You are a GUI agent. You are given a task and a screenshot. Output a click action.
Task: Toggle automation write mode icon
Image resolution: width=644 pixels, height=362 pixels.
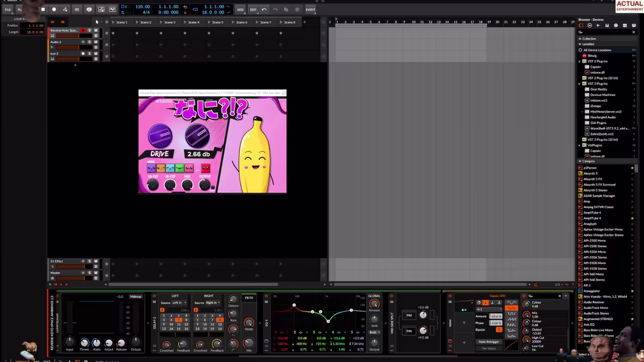(x=65, y=9)
